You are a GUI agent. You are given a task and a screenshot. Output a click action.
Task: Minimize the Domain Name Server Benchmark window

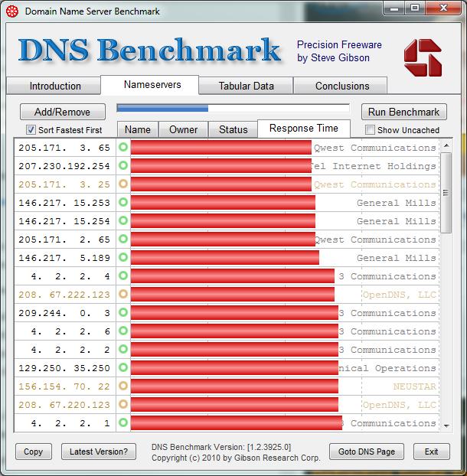point(394,8)
